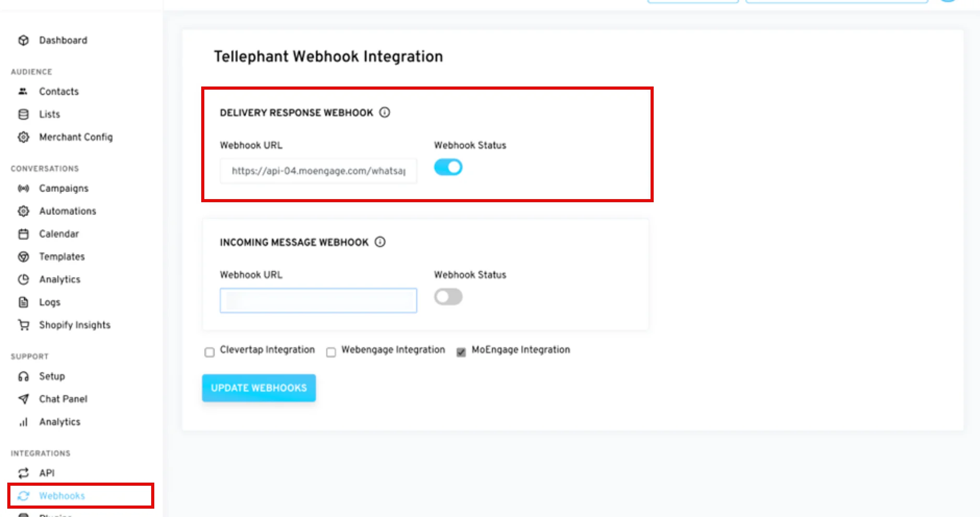This screenshot has height=517, width=980.
Task: Go to Lists page
Action: 50,114
